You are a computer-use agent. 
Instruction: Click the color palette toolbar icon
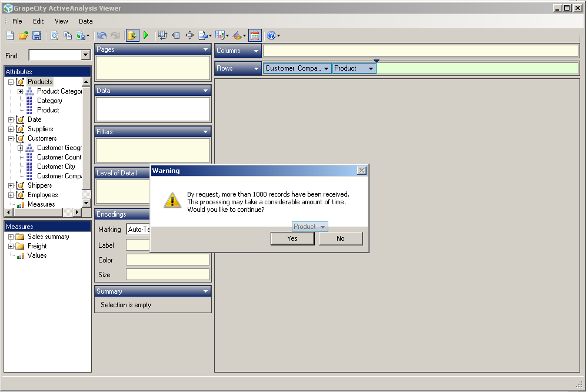click(x=237, y=35)
